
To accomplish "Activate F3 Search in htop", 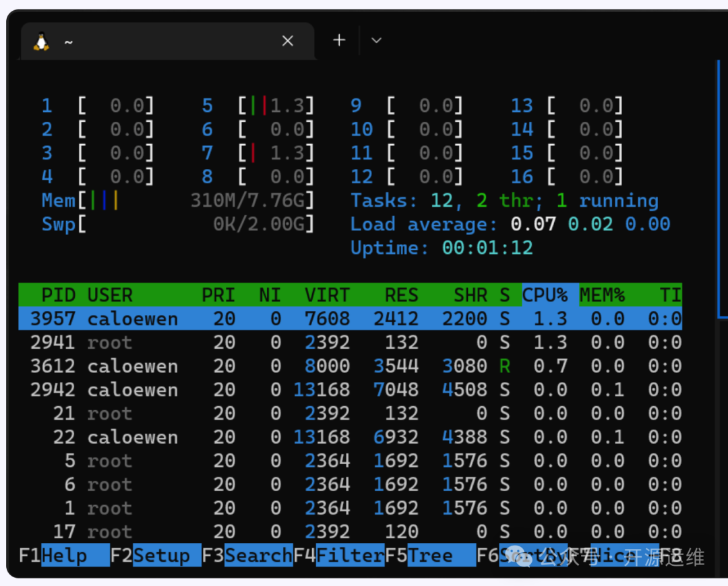I will tap(247, 556).
